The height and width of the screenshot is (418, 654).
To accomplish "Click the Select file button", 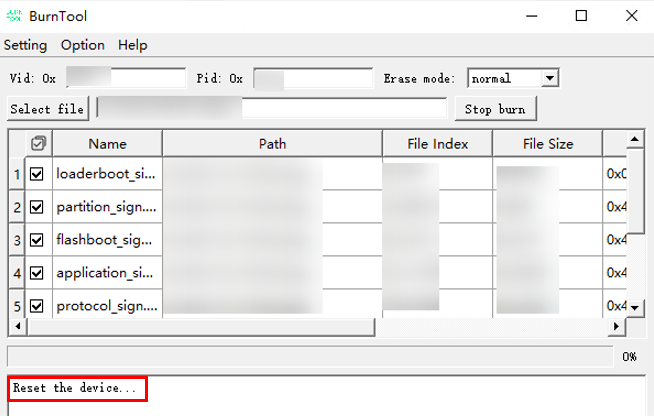I will click(x=48, y=108).
